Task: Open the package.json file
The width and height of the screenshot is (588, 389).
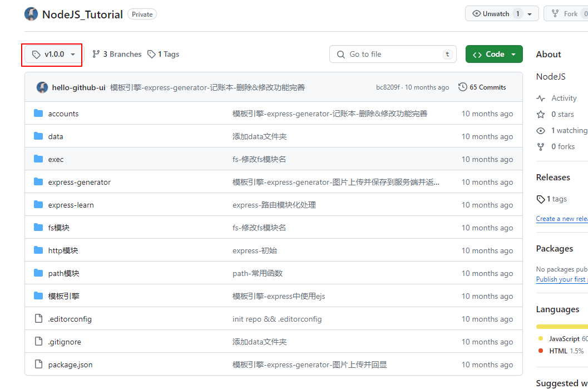Action: point(70,365)
